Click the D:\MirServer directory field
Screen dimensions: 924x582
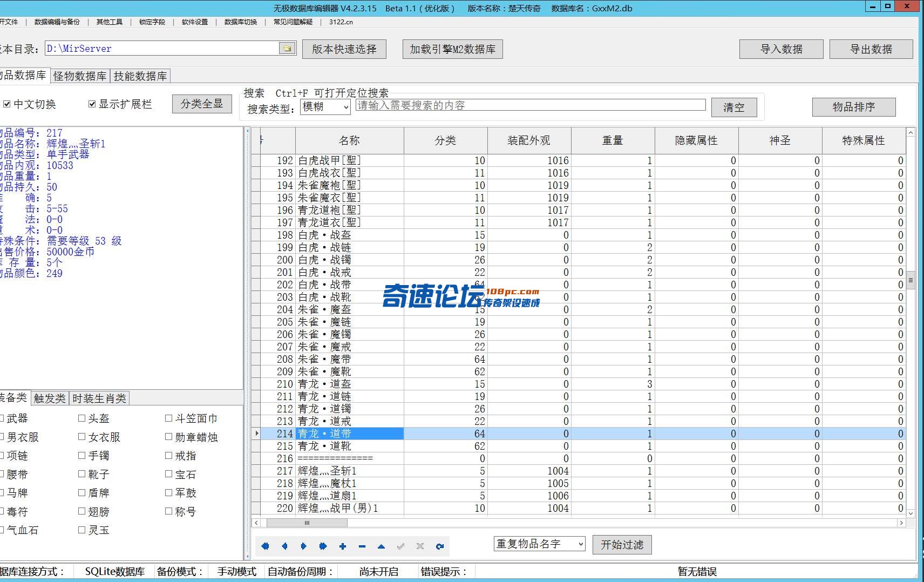[162, 49]
